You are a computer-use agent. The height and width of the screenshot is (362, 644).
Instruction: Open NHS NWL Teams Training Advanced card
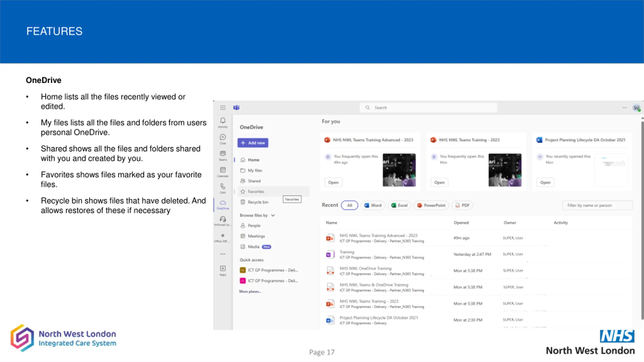point(333,183)
